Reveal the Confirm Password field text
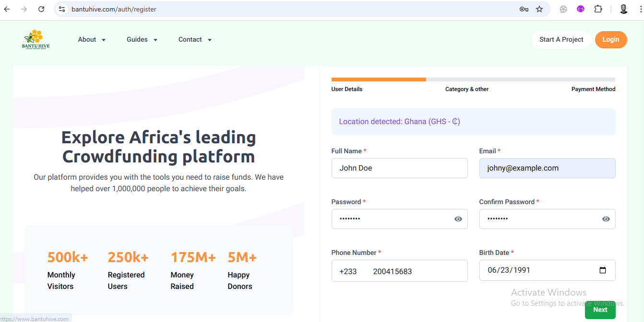The height and width of the screenshot is (322, 644). (x=606, y=218)
